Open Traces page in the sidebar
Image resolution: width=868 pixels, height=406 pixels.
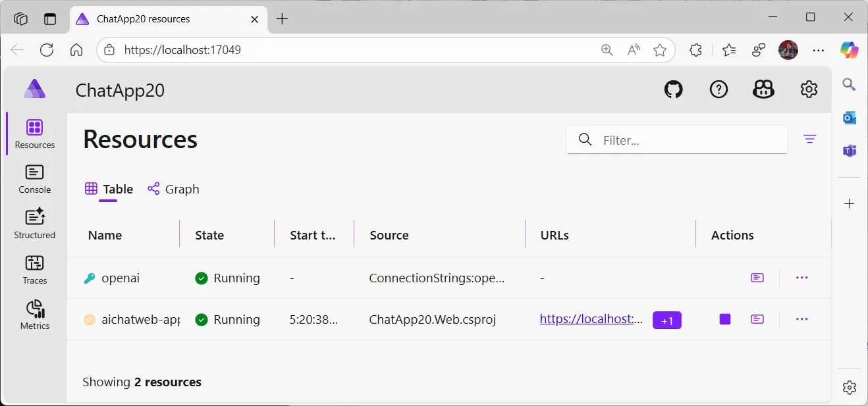(34, 270)
